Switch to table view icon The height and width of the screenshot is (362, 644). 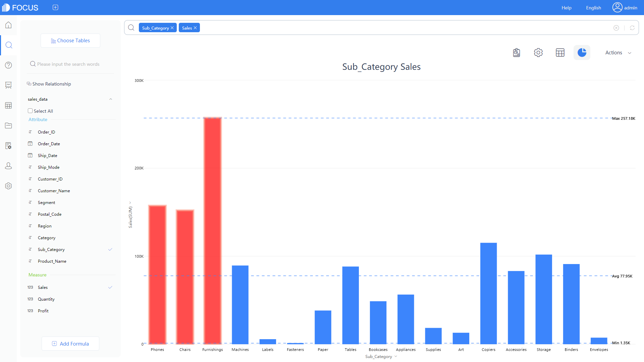pos(560,53)
